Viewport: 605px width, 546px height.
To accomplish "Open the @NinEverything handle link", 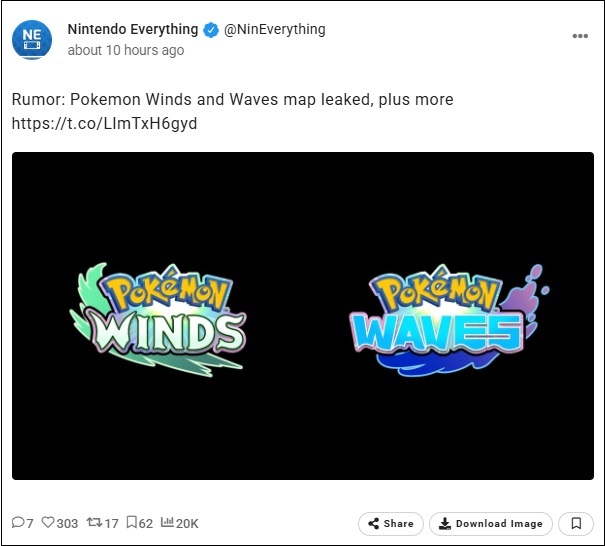I will click(275, 30).
